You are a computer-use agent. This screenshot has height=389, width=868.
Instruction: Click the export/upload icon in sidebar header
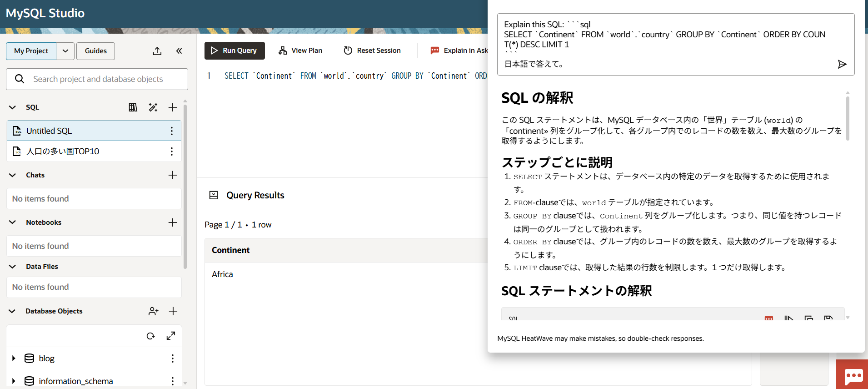click(157, 51)
